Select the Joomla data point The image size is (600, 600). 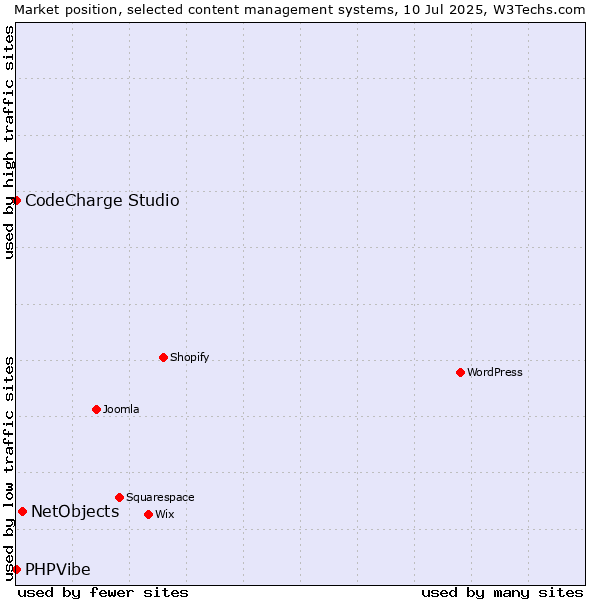click(96, 409)
